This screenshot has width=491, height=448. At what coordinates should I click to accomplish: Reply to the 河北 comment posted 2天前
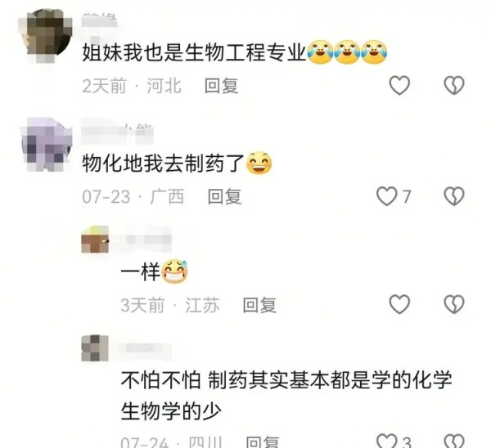pos(222,86)
